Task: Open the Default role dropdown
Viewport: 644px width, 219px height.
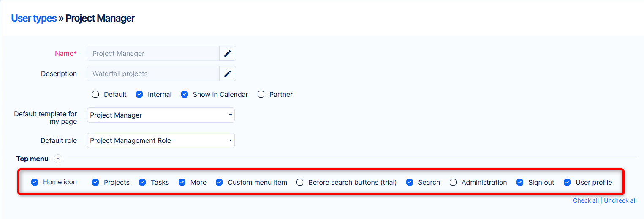Action: 160,140
